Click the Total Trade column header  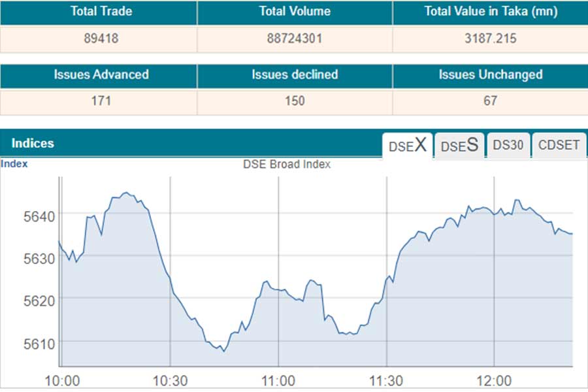pyautogui.click(x=98, y=12)
